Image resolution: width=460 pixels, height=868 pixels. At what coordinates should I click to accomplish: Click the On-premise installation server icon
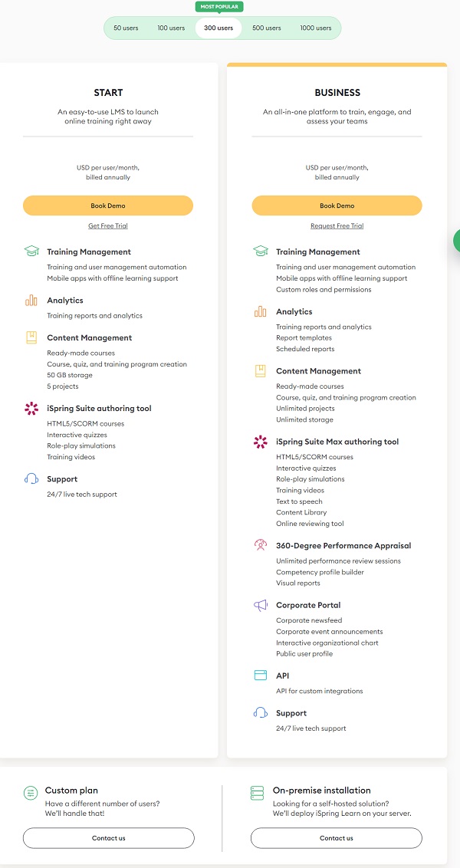coord(258,793)
